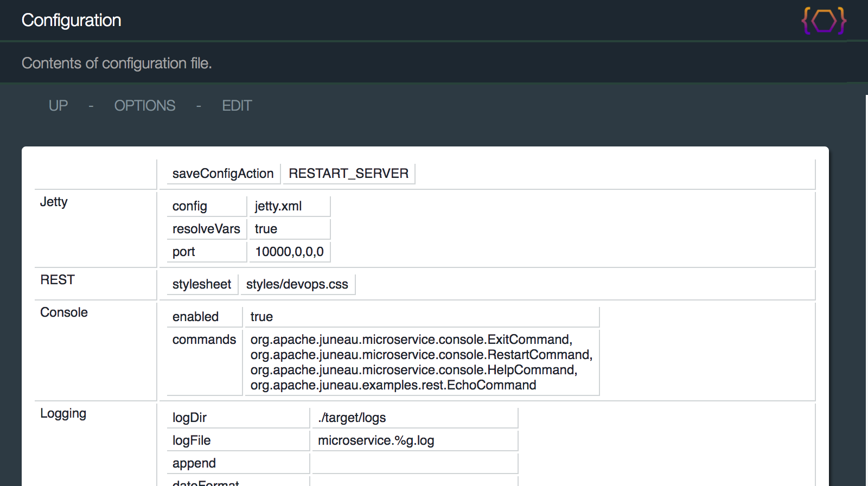Select the REST section label

(58, 280)
